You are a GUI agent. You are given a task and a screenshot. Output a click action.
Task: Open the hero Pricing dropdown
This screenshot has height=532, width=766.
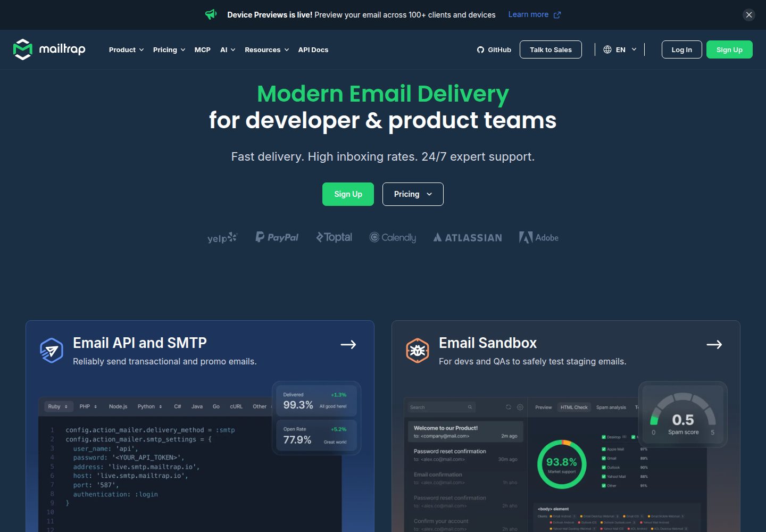pyautogui.click(x=413, y=194)
